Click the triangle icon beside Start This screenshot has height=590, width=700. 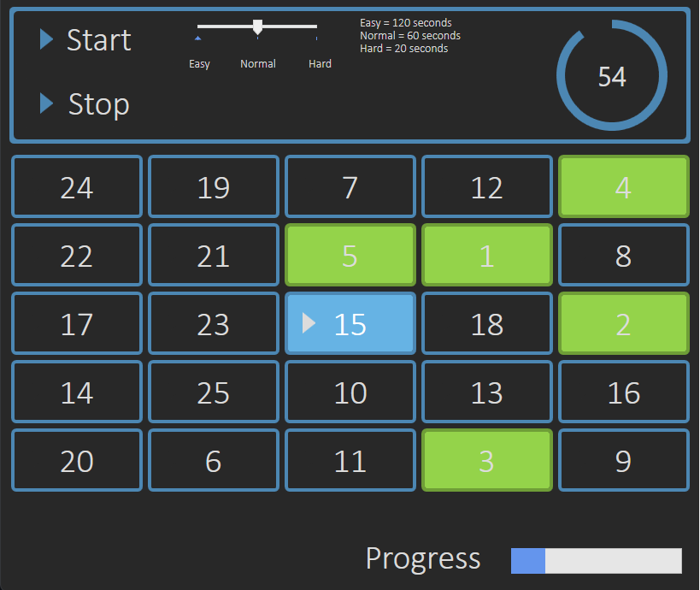(47, 39)
